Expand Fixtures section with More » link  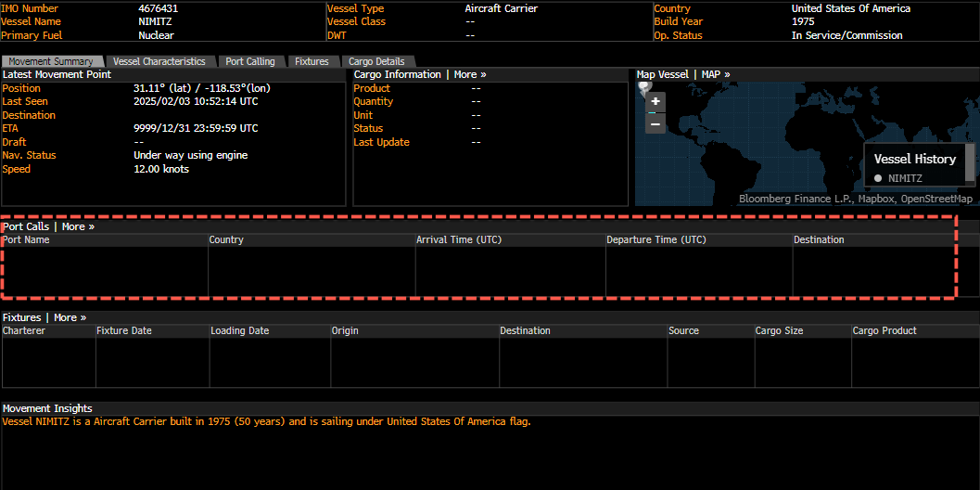pyautogui.click(x=70, y=317)
